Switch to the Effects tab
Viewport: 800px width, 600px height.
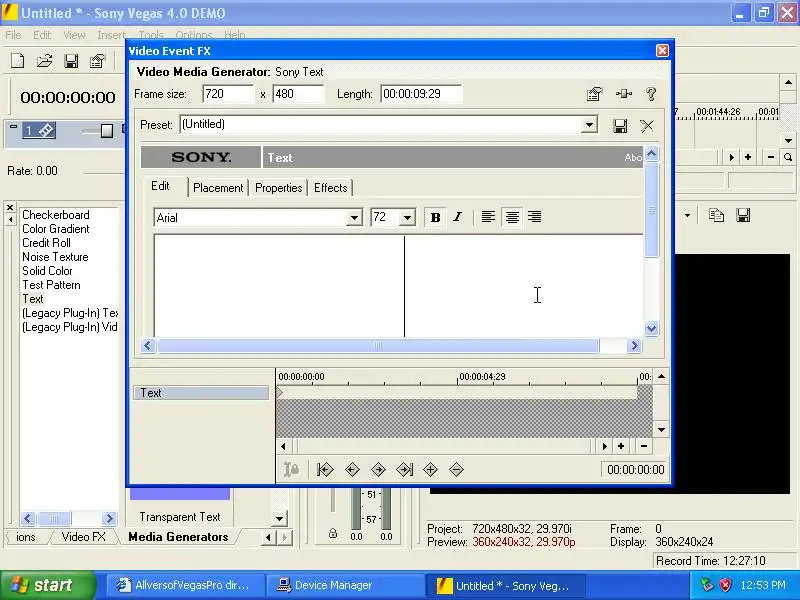(x=331, y=188)
